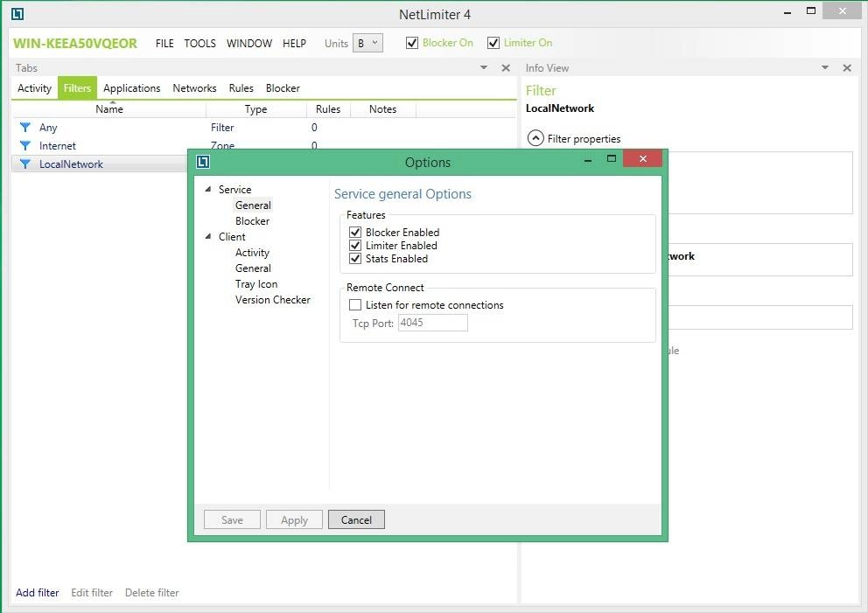Screen dimensions: 868x613
Task: Click the Delete filter link
Action: click(x=151, y=593)
